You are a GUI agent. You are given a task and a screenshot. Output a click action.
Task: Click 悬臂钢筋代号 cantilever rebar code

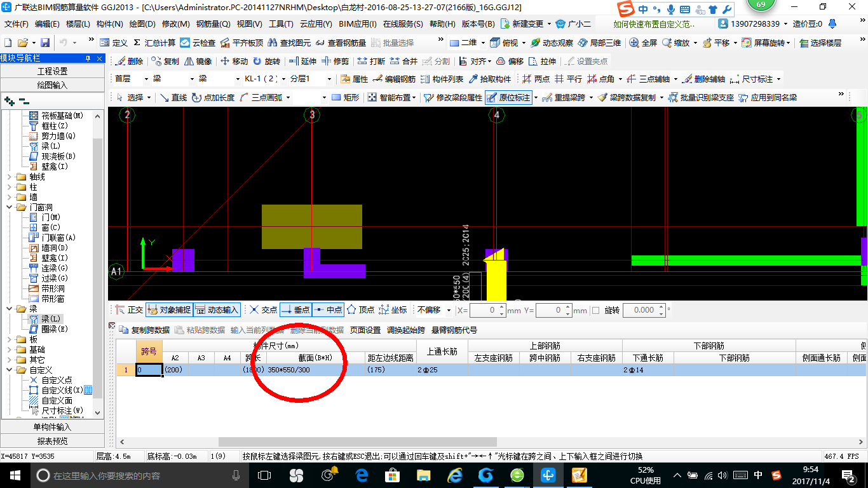(x=454, y=330)
